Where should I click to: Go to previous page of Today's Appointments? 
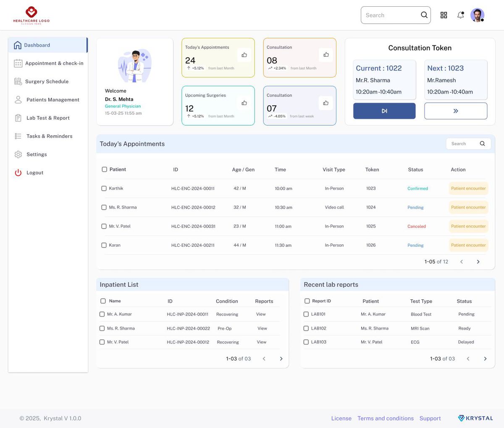[x=462, y=262]
